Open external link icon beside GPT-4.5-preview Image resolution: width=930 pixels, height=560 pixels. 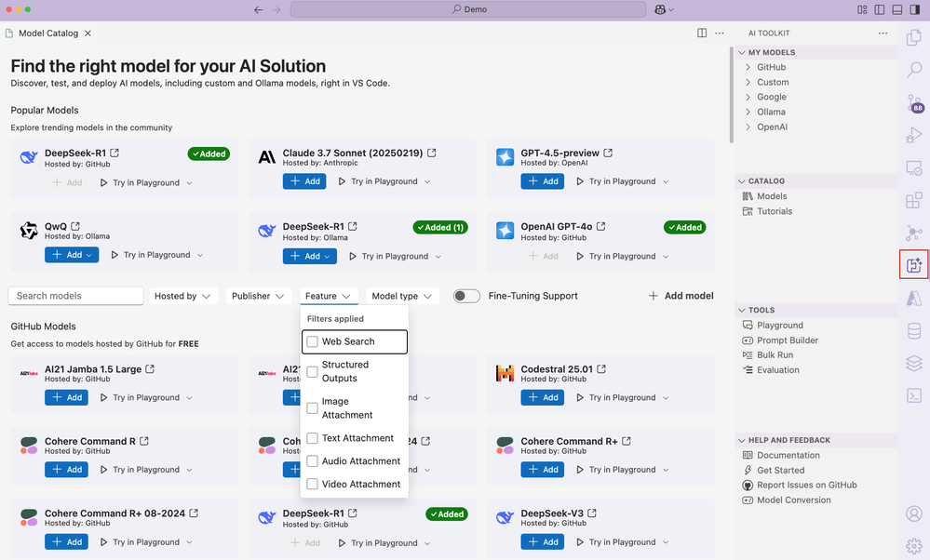tap(608, 153)
